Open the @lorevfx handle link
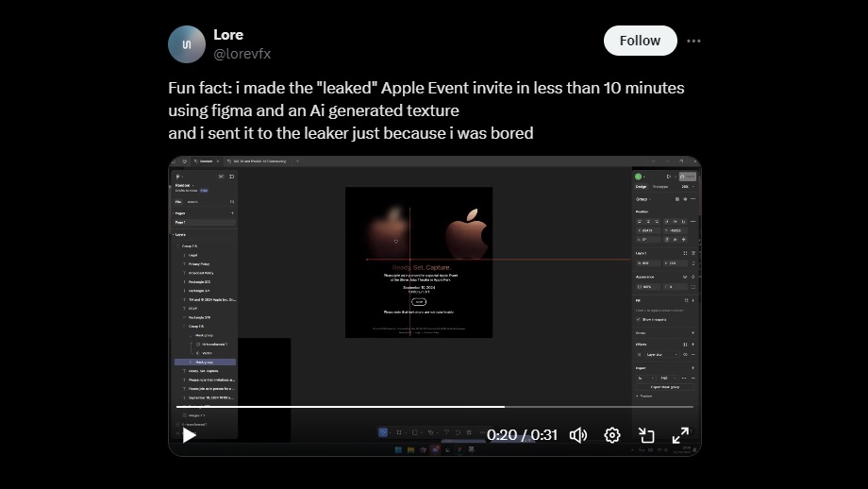This screenshot has width=868, height=489. coord(242,54)
